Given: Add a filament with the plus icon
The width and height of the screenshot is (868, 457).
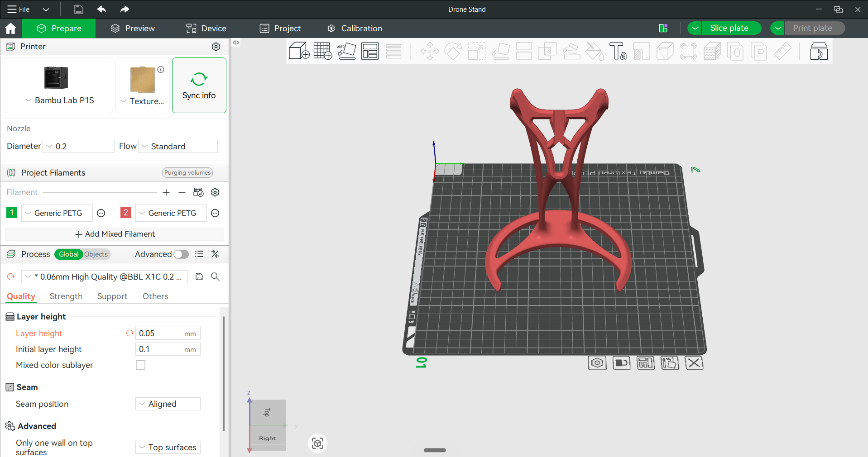Looking at the screenshot, I should [x=166, y=192].
